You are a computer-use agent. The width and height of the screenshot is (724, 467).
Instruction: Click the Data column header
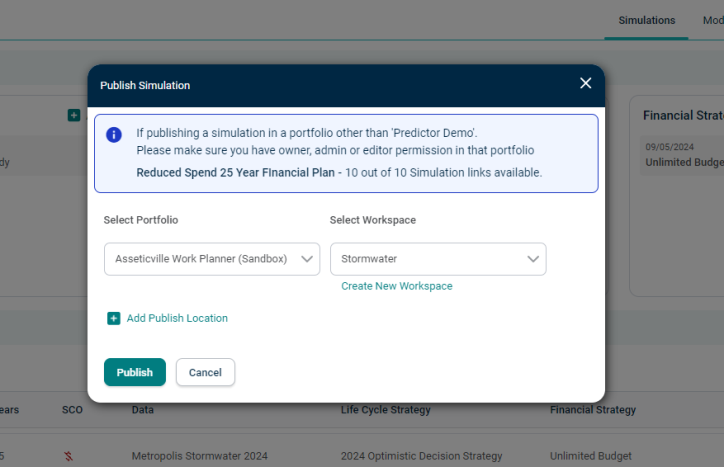(x=143, y=410)
